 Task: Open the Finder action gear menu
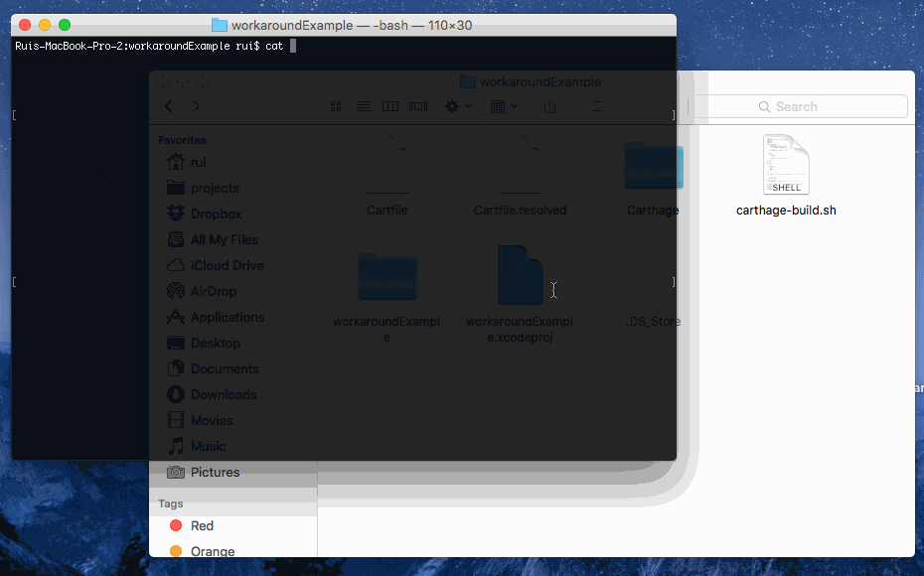[x=458, y=106]
